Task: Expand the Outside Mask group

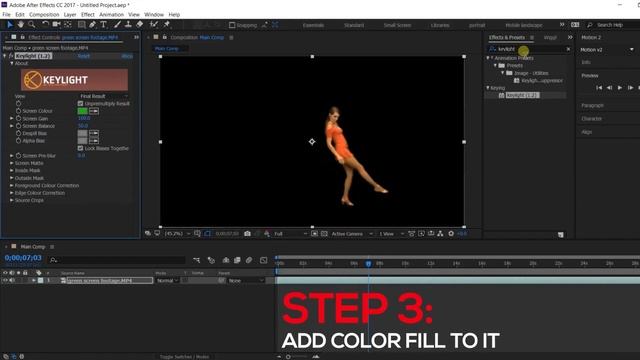Action: pos(11,178)
